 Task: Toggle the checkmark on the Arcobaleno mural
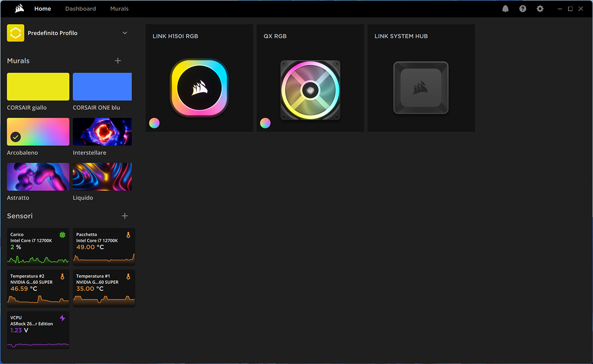pos(16,137)
